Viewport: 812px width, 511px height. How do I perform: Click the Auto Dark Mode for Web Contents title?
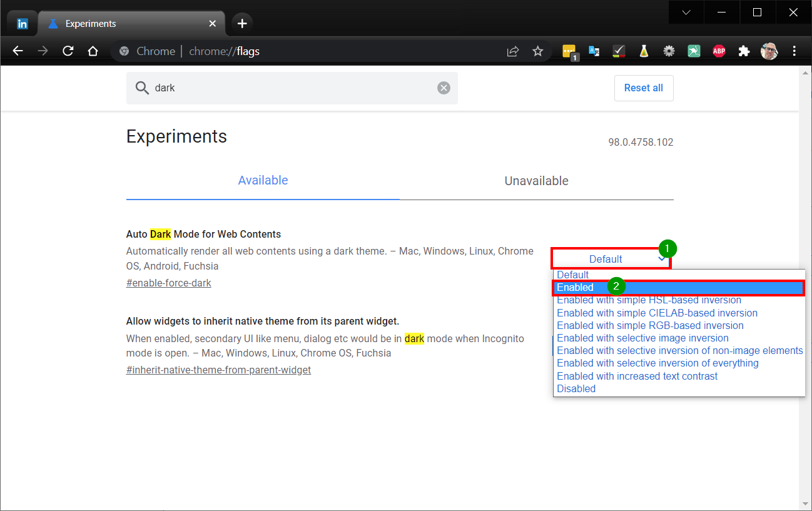coord(203,235)
